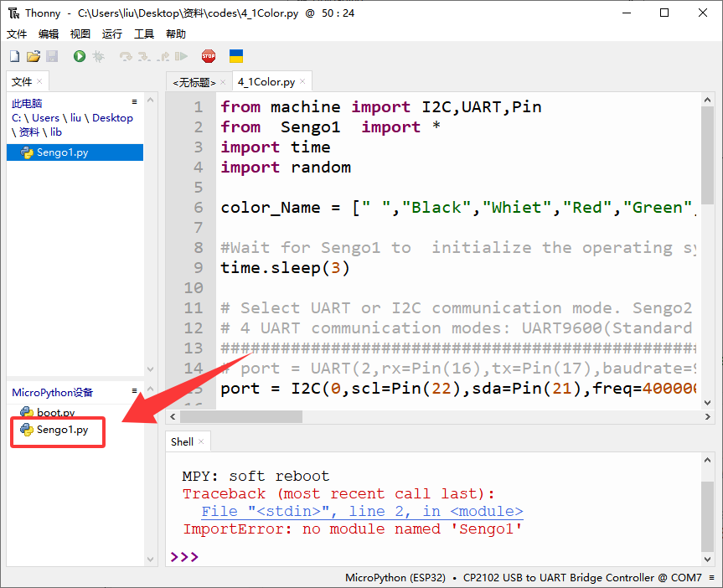Click line number 6 in gutter
The height and width of the screenshot is (588, 723).
(199, 208)
